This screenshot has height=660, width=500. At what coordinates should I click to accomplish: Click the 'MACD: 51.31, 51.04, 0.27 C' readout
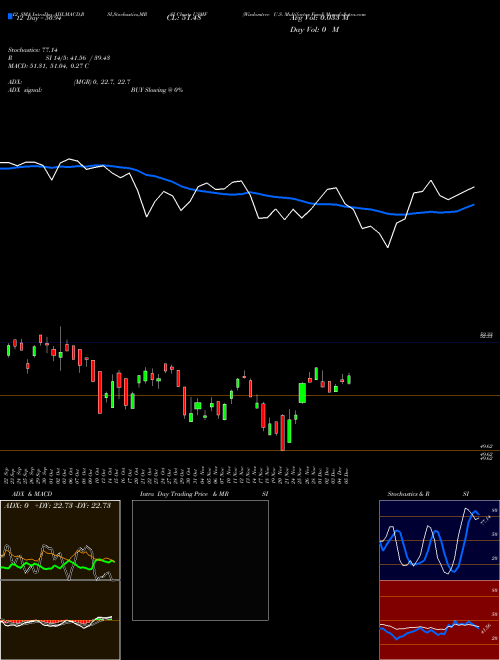pyautogui.click(x=48, y=66)
